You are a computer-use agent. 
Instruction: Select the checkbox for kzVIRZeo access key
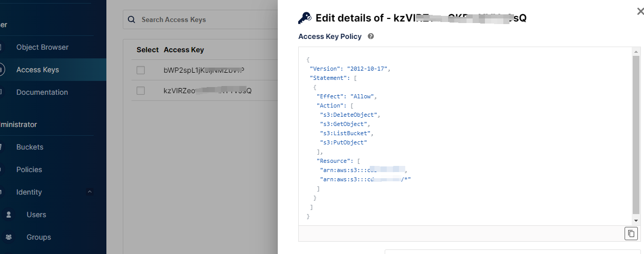click(141, 91)
